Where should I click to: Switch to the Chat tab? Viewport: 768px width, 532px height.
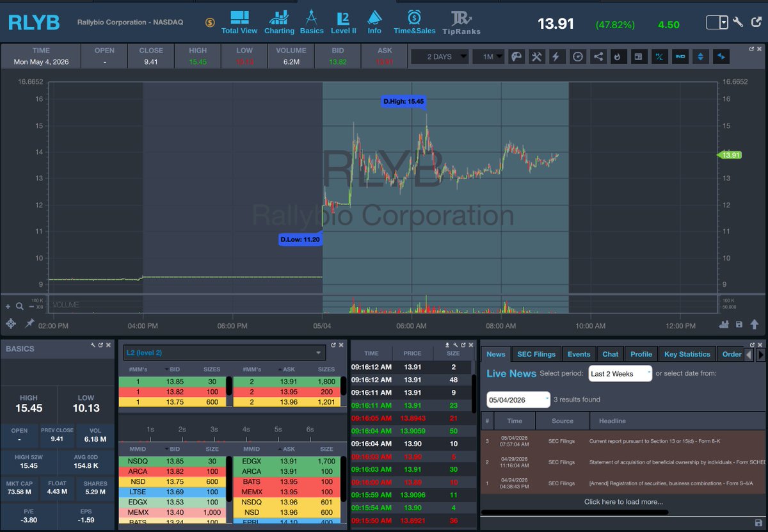(611, 354)
